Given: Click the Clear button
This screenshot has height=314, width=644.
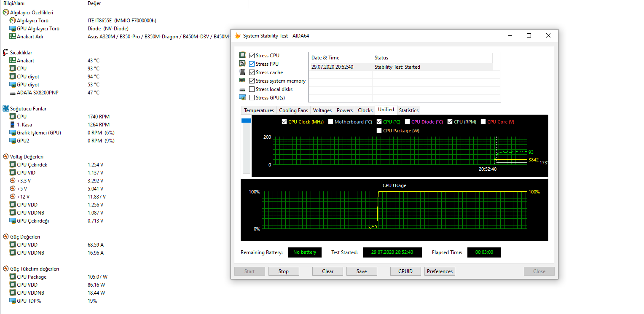Looking at the screenshot, I should [327, 271].
